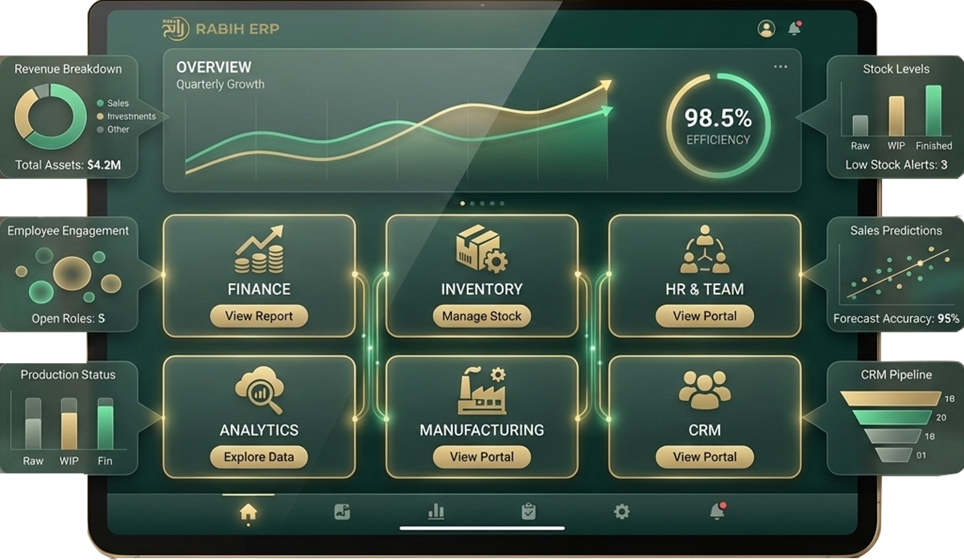The image size is (964, 560).
Task: Click the 98.5% efficiency progress ring
Action: click(718, 126)
